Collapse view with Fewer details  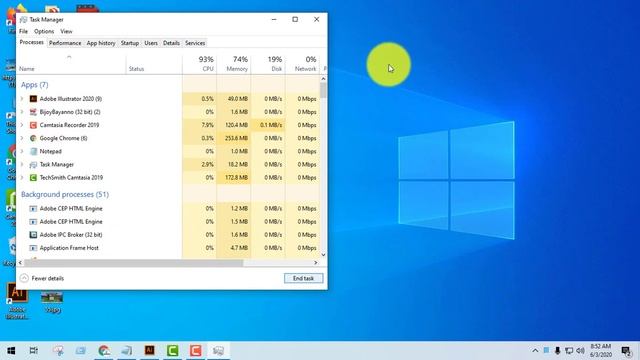pyautogui.click(x=42, y=278)
